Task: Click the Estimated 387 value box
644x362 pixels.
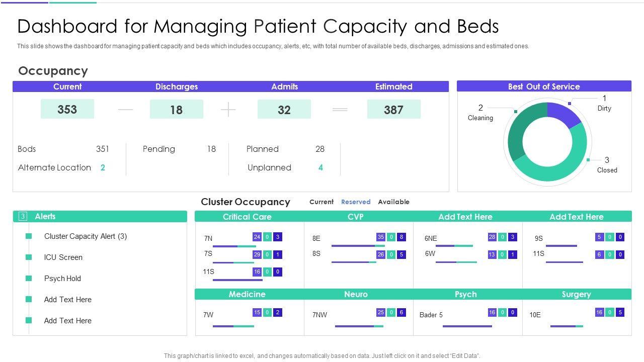Action: click(393, 109)
